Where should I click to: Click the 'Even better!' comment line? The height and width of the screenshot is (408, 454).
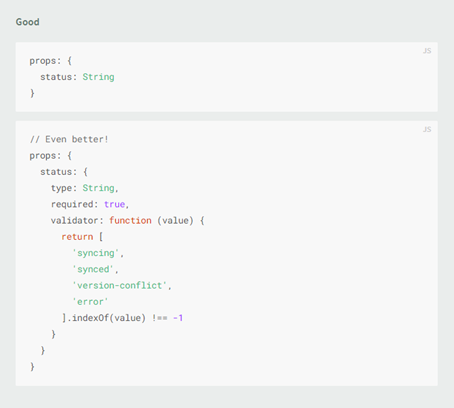click(x=69, y=139)
